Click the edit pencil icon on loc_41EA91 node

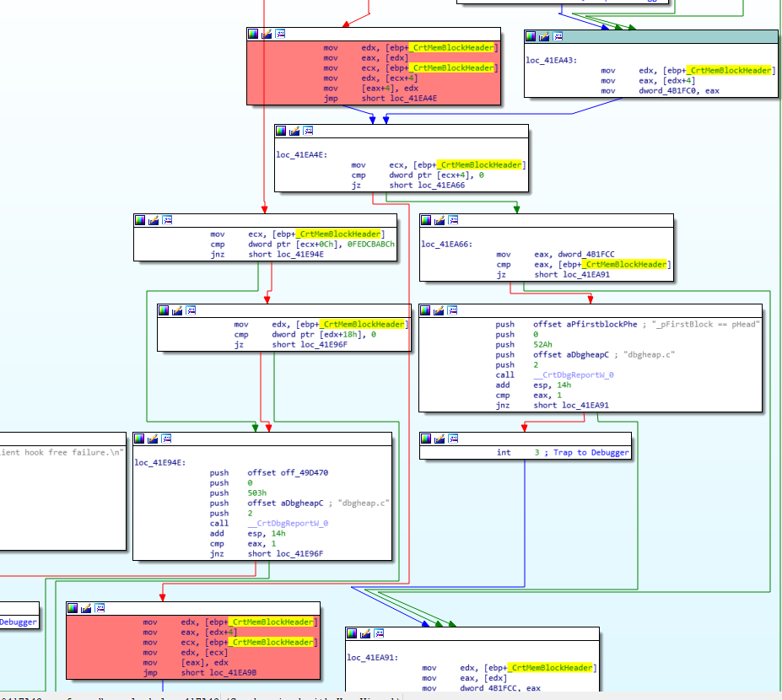click(364, 634)
